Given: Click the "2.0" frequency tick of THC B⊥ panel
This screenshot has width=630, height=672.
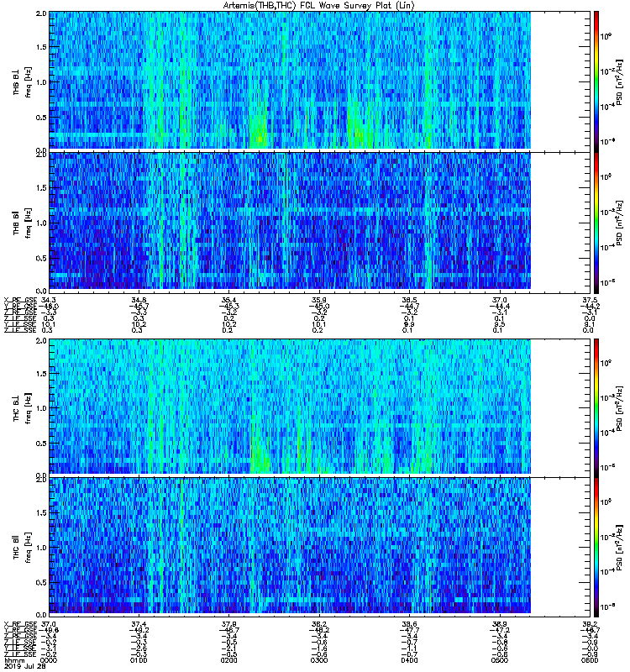Looking at the screenshot, I should click(41, 341).
